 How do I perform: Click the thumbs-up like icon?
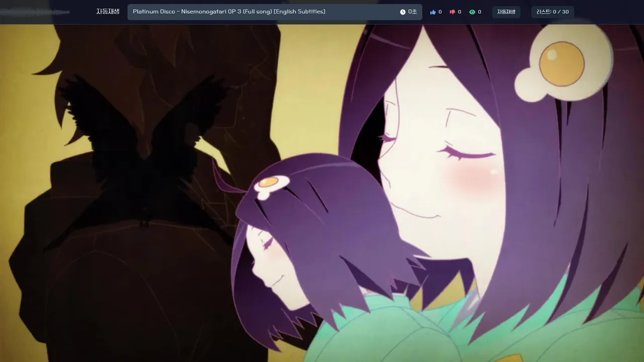coord(433,12)
